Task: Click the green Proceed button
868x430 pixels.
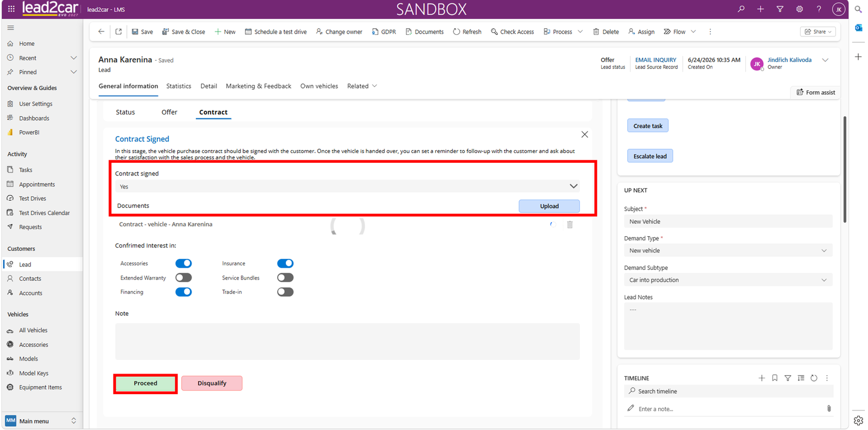Action: [145, 383]
